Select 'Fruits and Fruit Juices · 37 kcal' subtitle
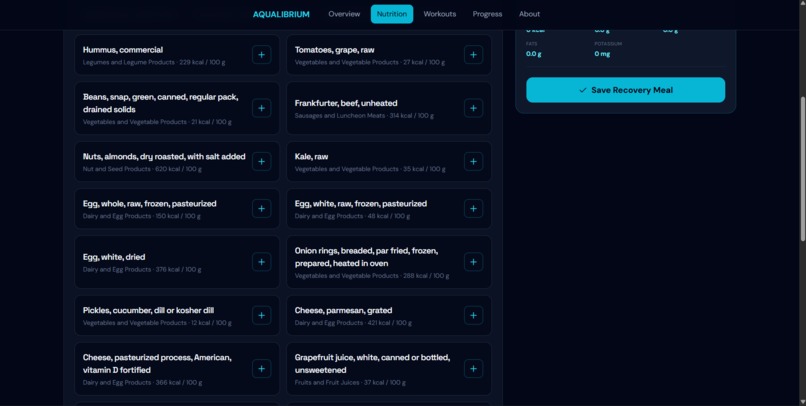806x406 pixels. [x=350, y=383]
